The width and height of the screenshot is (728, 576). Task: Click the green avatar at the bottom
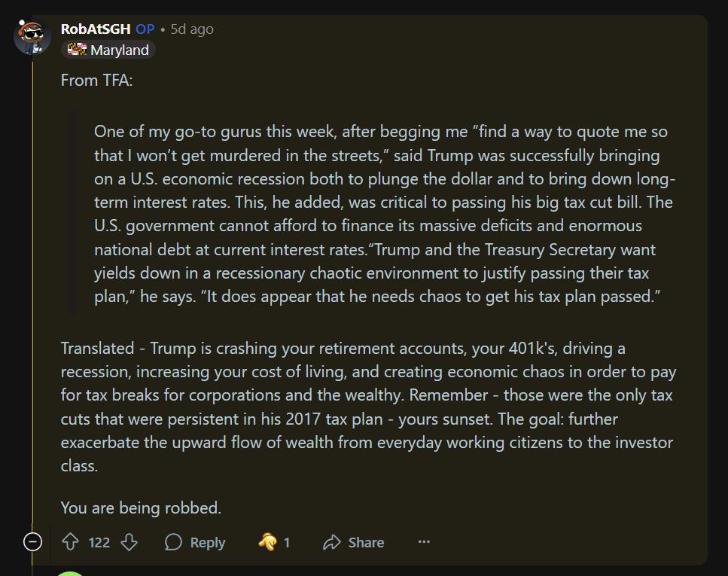71,573
